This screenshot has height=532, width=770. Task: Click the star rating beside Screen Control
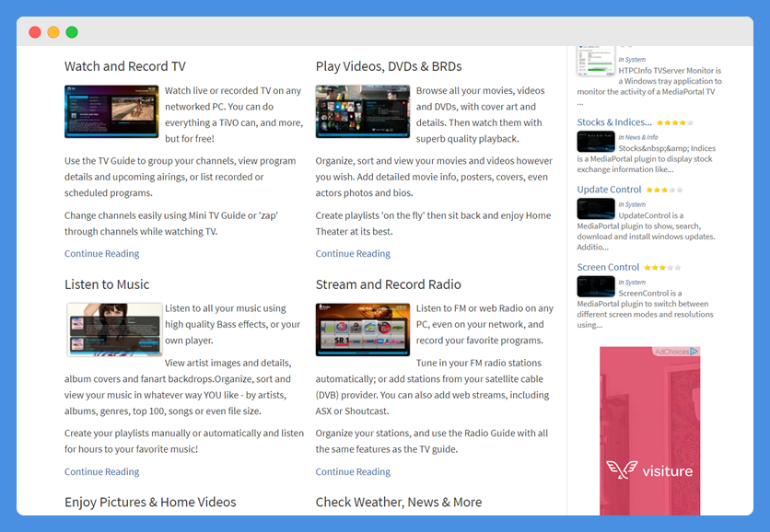(662, 268)
